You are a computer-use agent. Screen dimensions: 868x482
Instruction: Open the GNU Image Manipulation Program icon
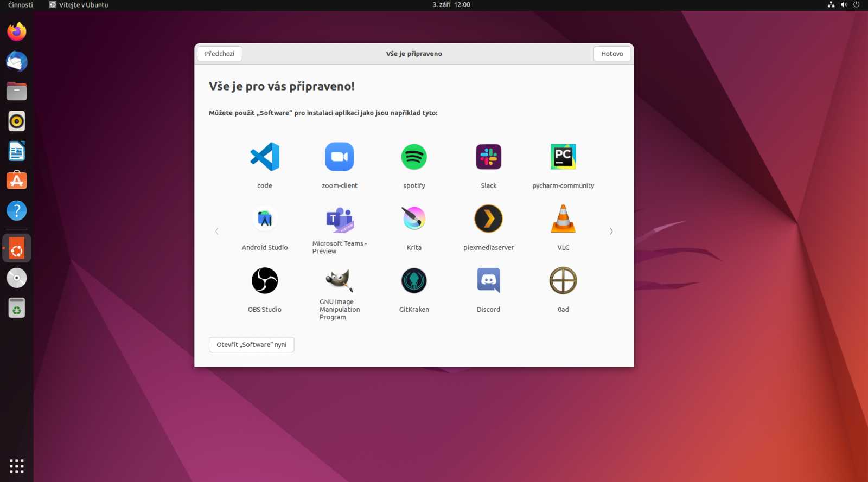coord(340,280)
